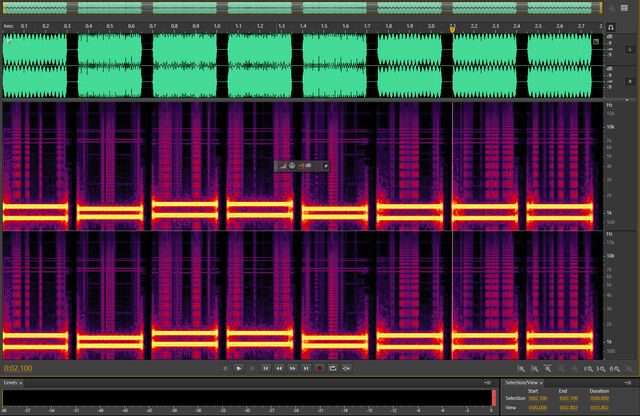Image resolution: width=640 pixels, height=416 pixels.
Task: Move playhead to next marker
Action: point(306,368)
